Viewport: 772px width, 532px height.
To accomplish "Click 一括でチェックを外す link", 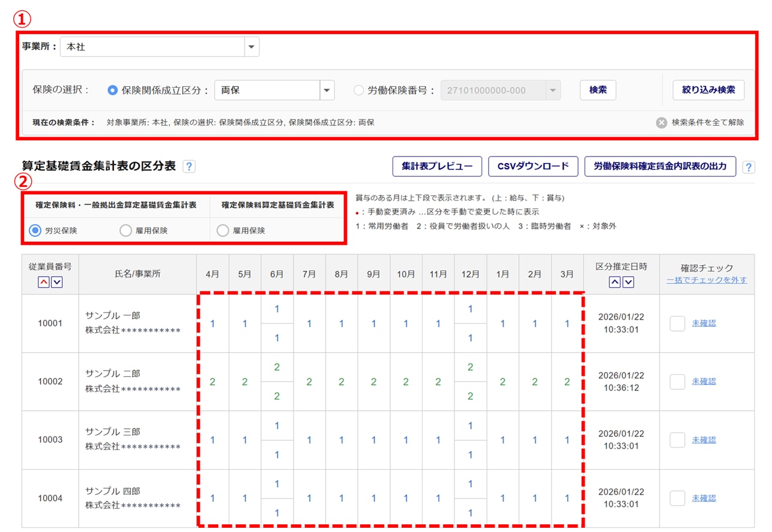I will [707, 280].
